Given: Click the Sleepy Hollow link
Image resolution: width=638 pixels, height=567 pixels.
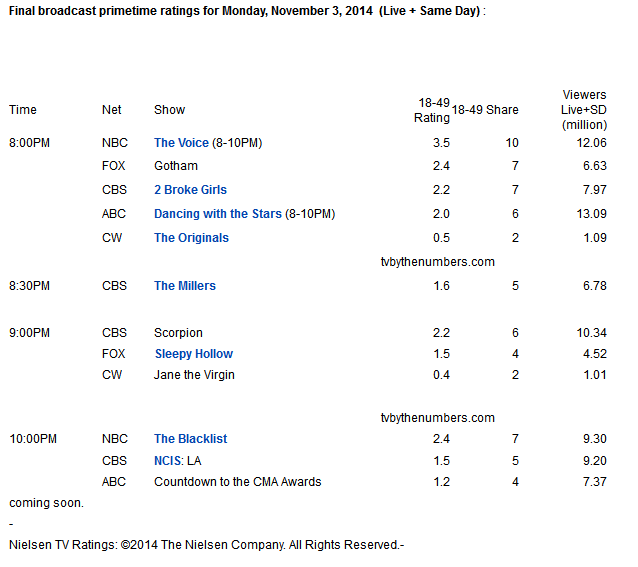Looking at the screenshot, I should (x=193, y=354).
